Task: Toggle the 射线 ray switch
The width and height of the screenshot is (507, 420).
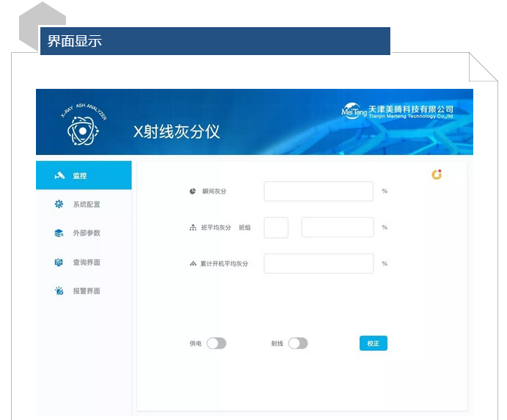Action: pyautogui.click(x=298, y=344)
